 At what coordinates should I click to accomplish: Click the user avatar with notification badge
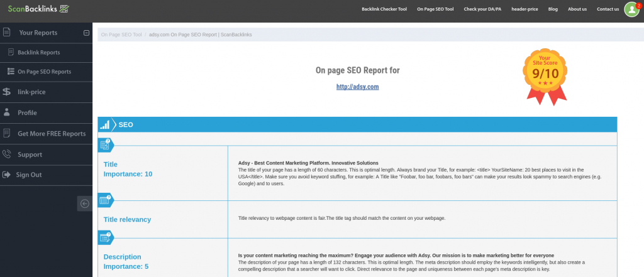pyautogui.click(x=631, y=9)
